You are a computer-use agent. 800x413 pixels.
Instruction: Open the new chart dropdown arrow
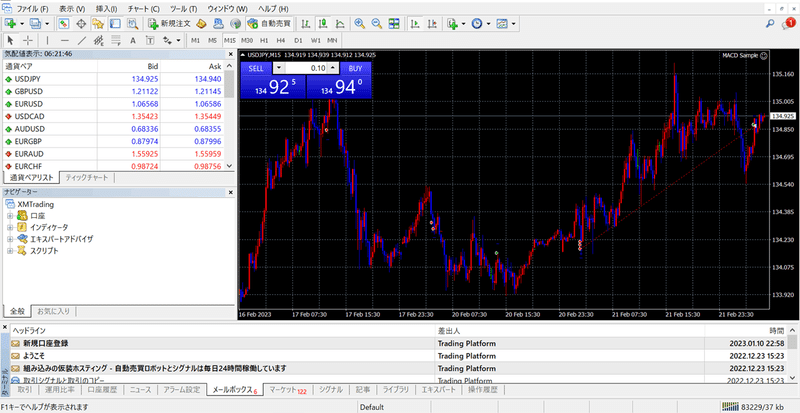coord(22,23)
